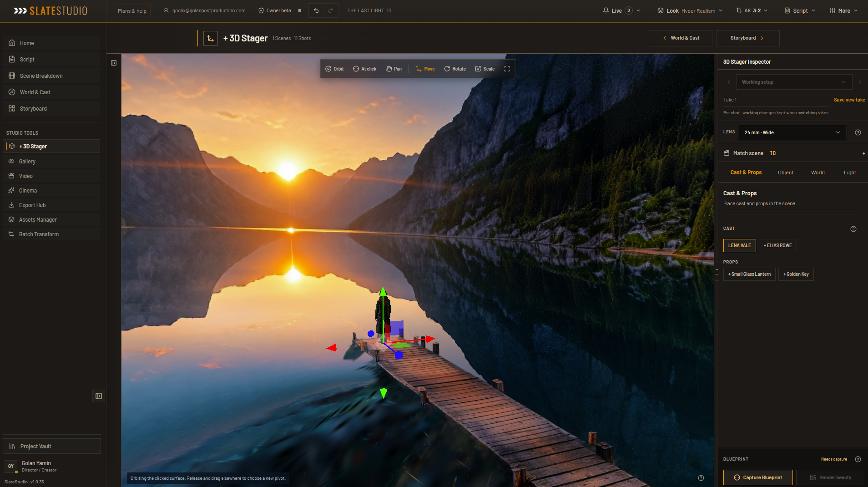The height and width of the screenshot is (487, 868).
Task: Open Export Hub in sidebar
Action: (x=51, y=205)
